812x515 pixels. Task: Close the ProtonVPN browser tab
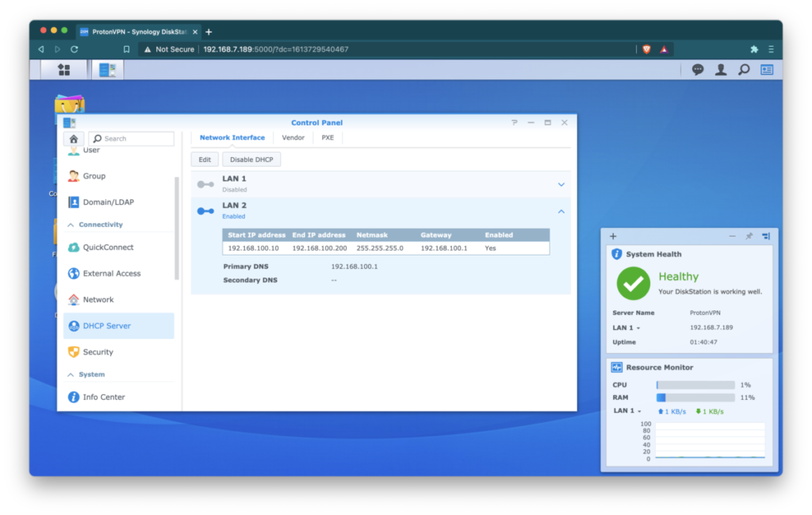click(195, 32)
